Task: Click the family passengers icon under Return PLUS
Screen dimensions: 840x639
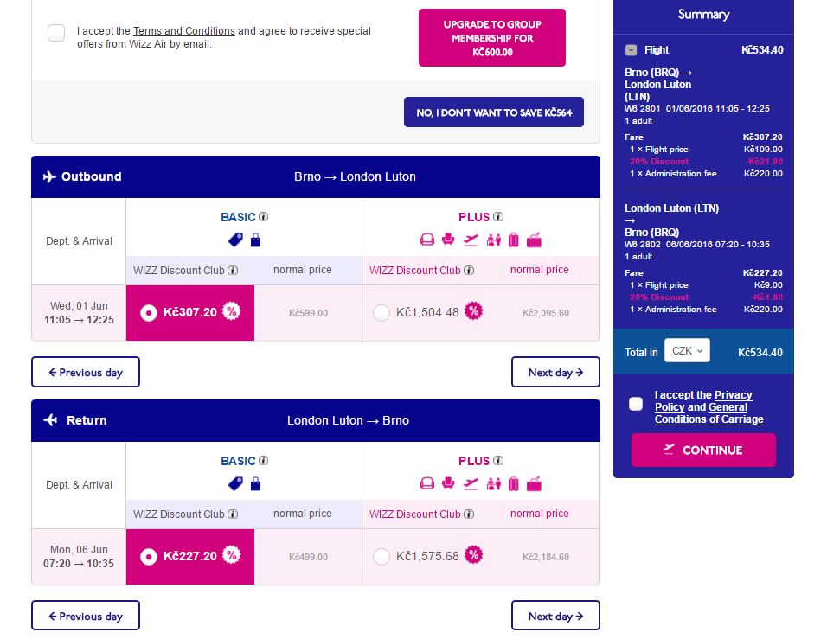Action: (x=493, y=484)
